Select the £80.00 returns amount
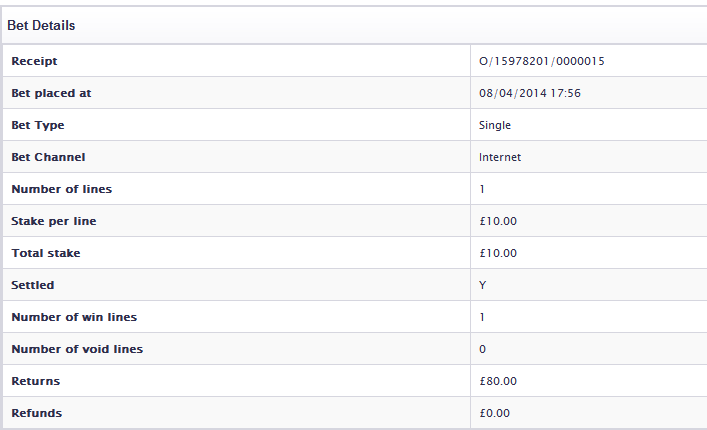The width and height of the screenshot is (707, 430). click(498, 381)
